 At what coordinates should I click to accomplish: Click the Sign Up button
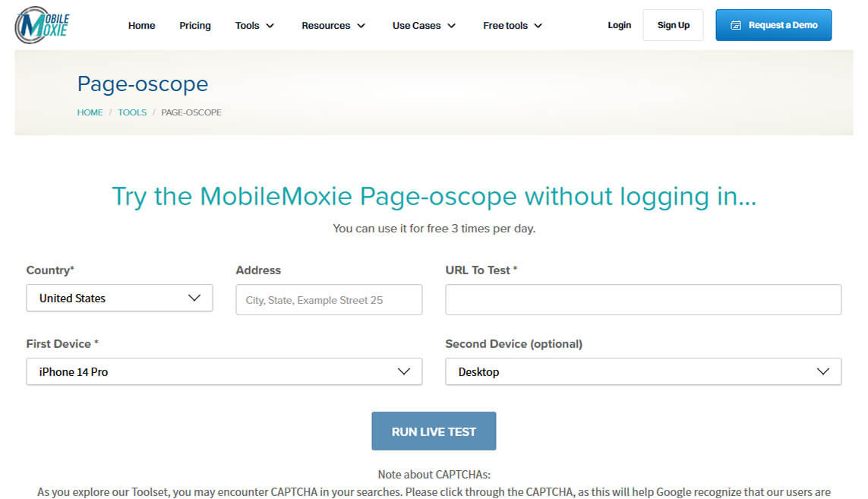[x=673, y=25]
